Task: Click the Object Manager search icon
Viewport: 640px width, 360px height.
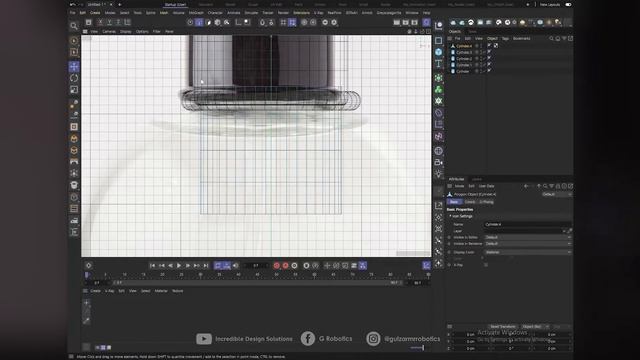Action: pyautogui.click(x=551, y=38)
